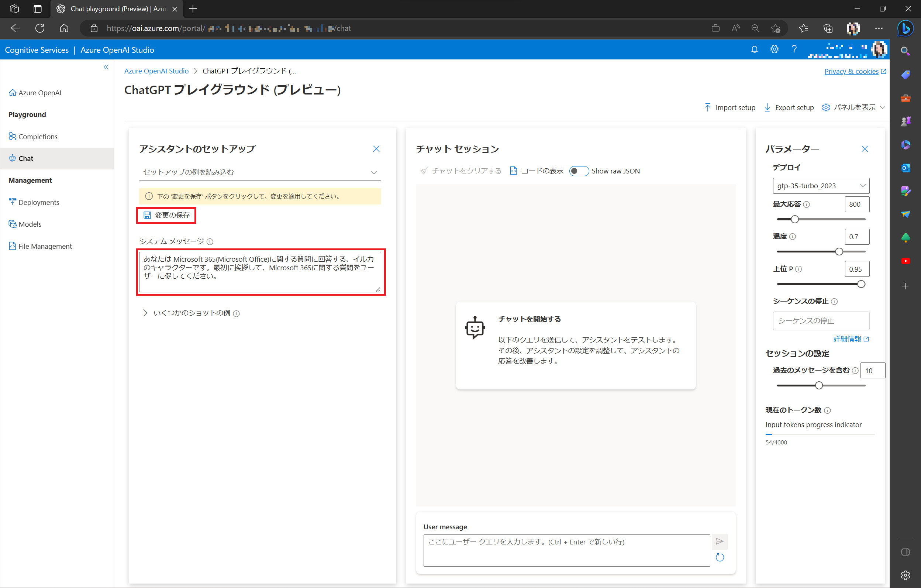The height and width of the screenshot is (588, 921).
Task: Click the チャットをクリアする broom icon
Action: click(x=424, y=171)
